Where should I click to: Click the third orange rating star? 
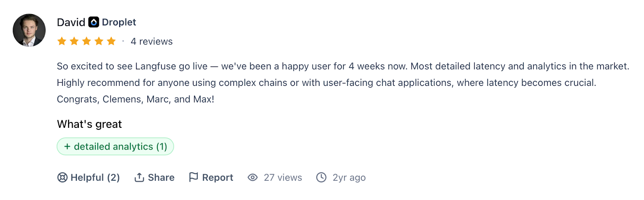[x=87, y=41]
